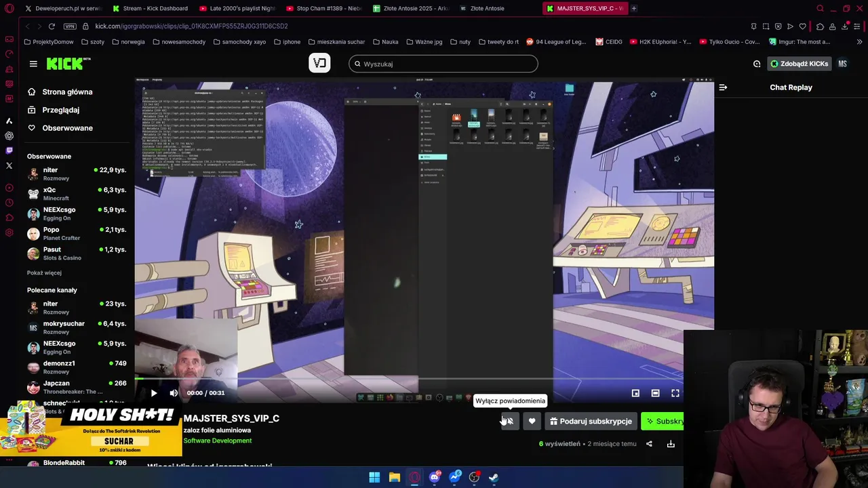The width and height of the screenshot is (868, 488).
Task: Toggle follow with the heart button
Action: click(532, 421)
